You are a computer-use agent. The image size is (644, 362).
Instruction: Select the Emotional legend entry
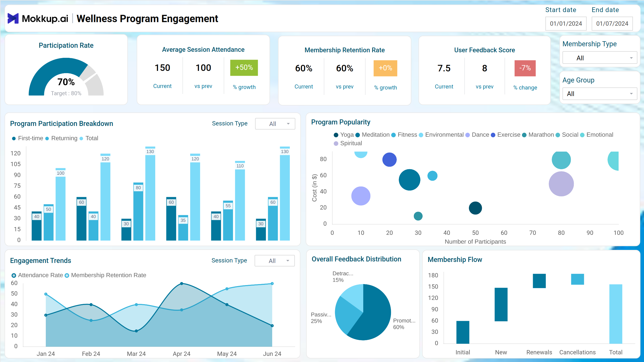click(x=596, y=135)
